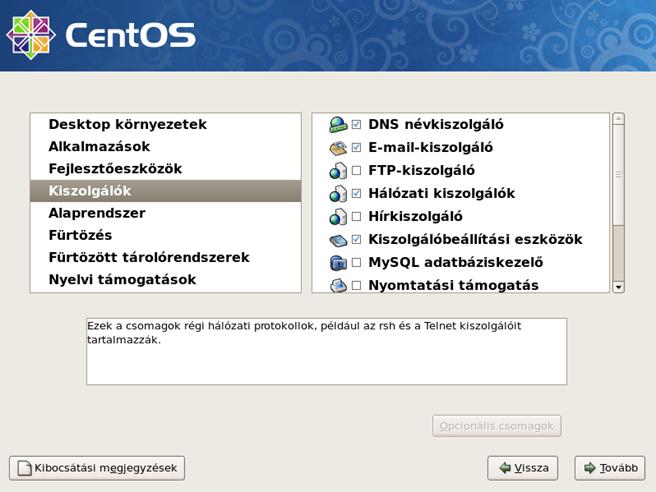Click the Nyomtatási támogatás printer icon

pos(338,285)
